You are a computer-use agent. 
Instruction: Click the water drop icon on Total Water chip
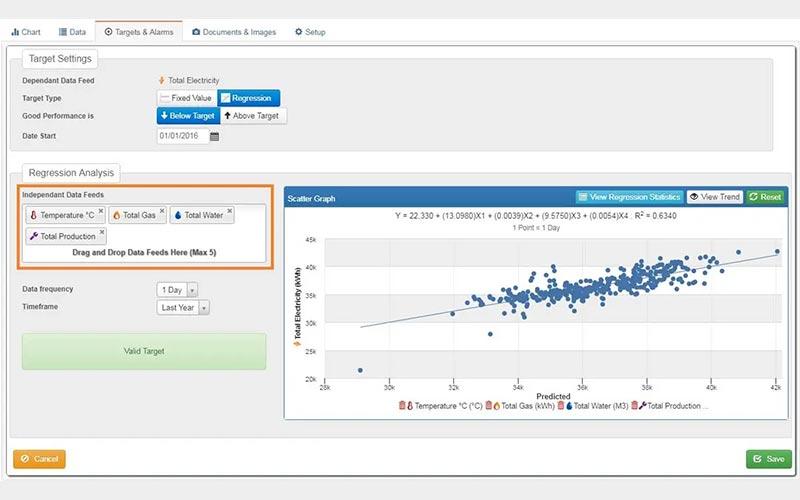[x=178, y=215]
